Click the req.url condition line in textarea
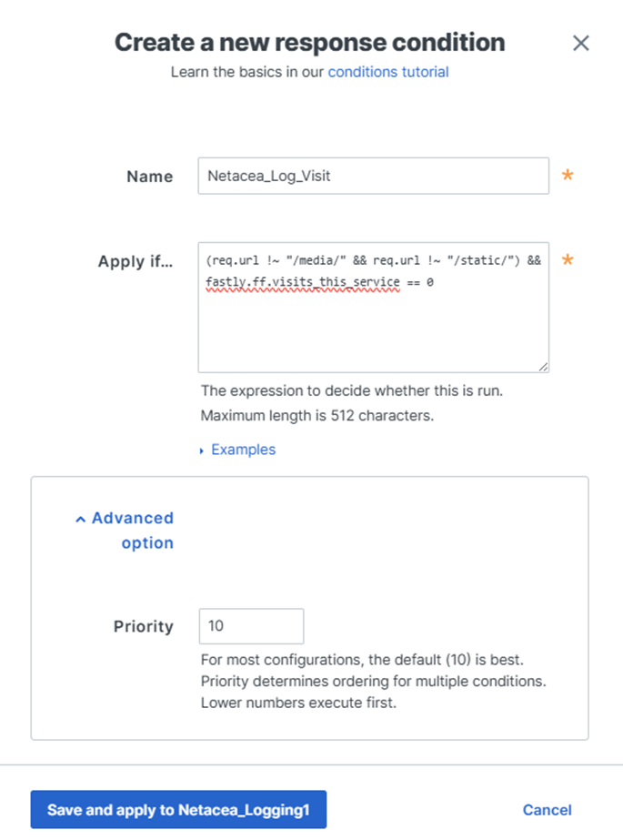 click(x=373, y=260)
